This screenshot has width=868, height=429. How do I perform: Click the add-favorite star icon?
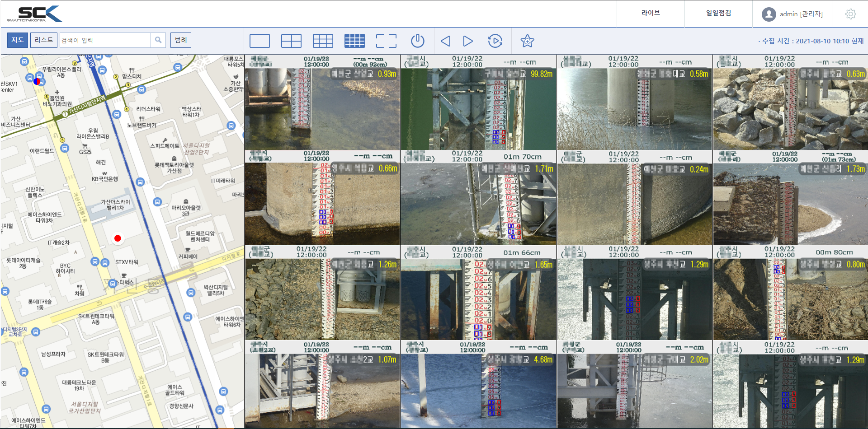(527, 41)
